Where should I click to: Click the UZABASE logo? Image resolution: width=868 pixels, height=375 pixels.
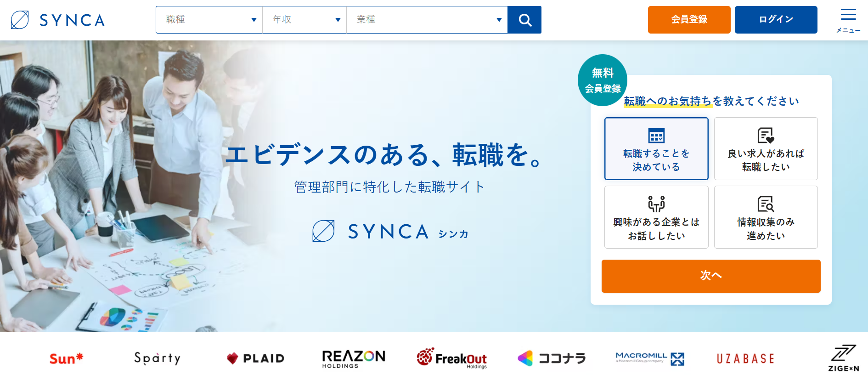coord(746,358)
